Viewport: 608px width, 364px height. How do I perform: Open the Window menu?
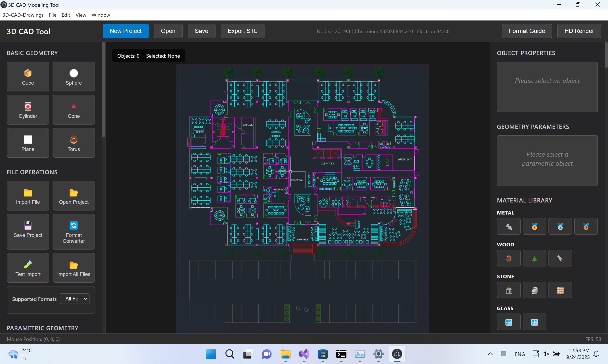(100, 15)
